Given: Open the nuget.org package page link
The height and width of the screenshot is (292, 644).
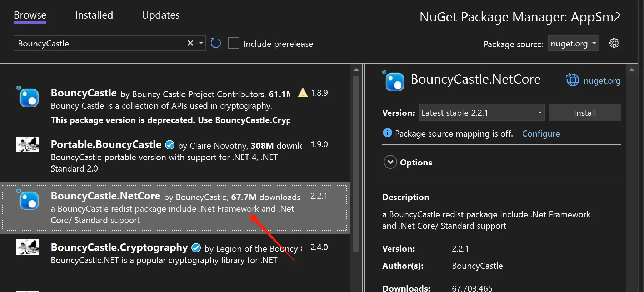Looking at the screenshot, I should (x=602, y=81).
